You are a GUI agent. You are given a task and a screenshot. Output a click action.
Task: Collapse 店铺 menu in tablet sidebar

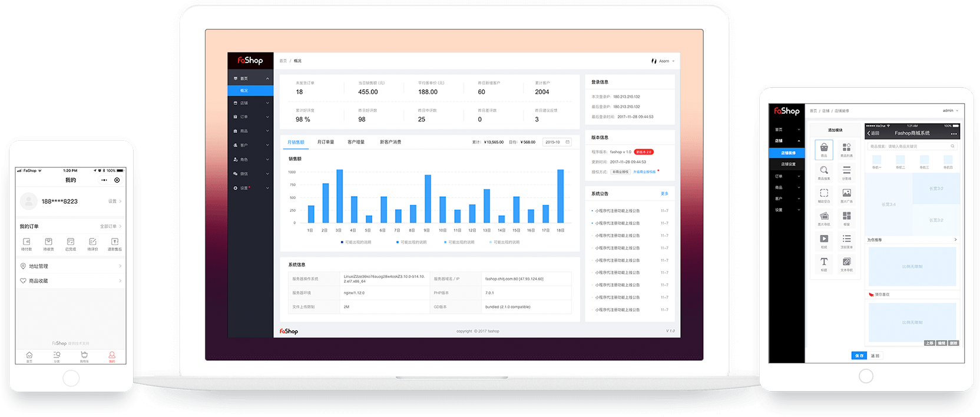click(x=787, y=141)
